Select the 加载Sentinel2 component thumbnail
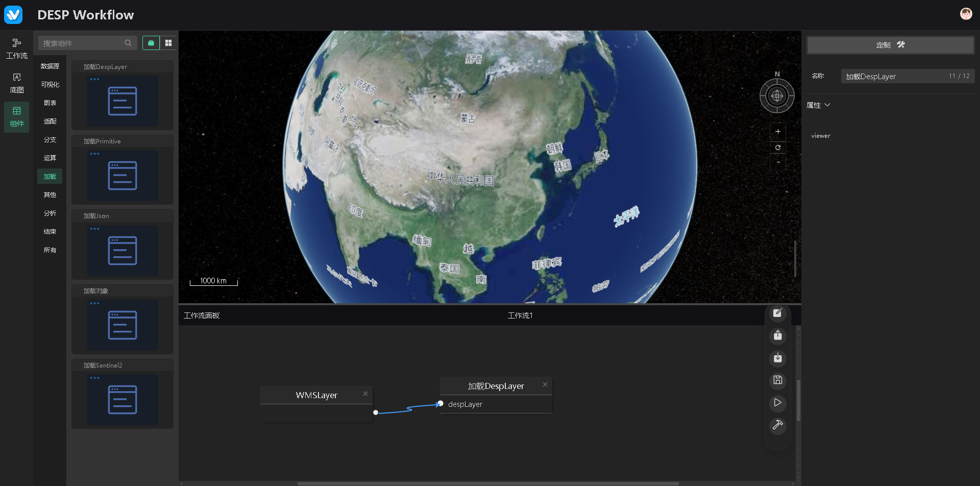The width and height of the screenshot is (980, 486). tap(122, 399)
